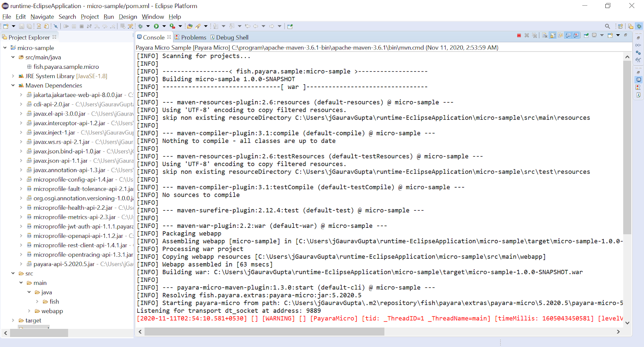Switch to the Debug Shell tab
The image size is (644, 347).
click(x=232, y=37)
